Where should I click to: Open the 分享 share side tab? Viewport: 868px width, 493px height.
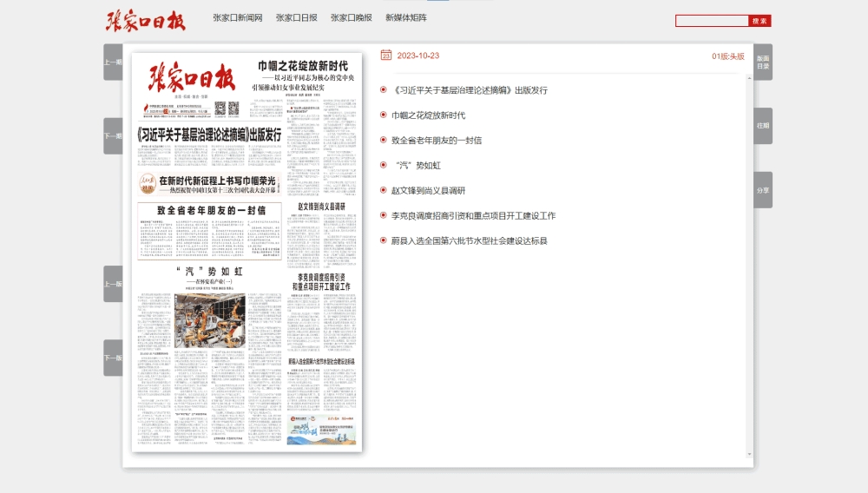763,190
